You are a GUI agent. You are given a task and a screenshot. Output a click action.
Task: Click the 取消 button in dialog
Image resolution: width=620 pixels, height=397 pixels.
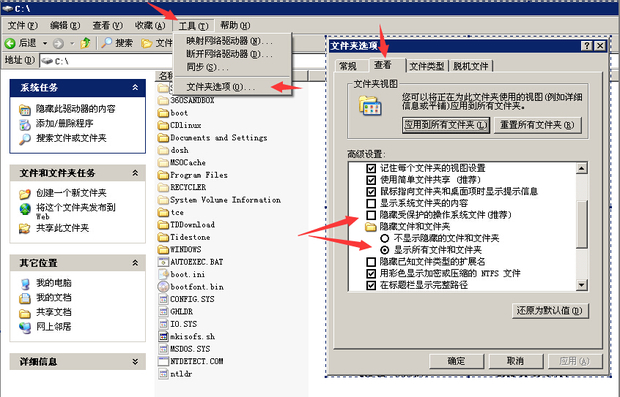click(516, 361)
